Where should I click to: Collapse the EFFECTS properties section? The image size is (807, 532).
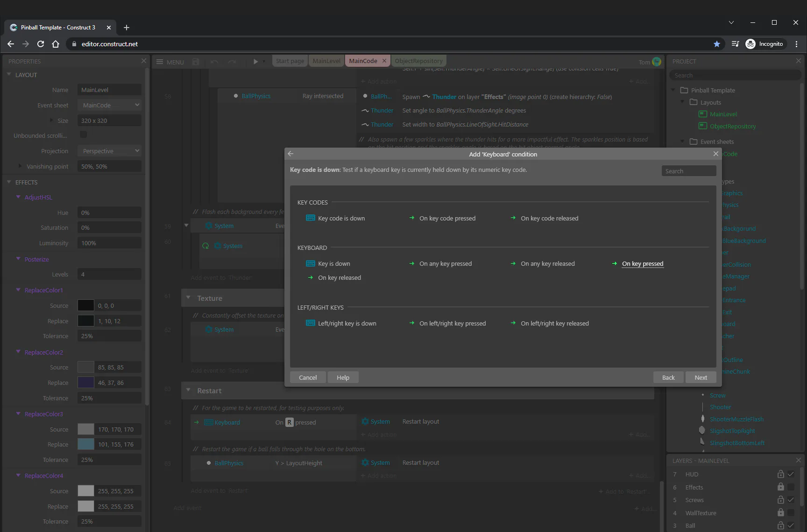9,182
